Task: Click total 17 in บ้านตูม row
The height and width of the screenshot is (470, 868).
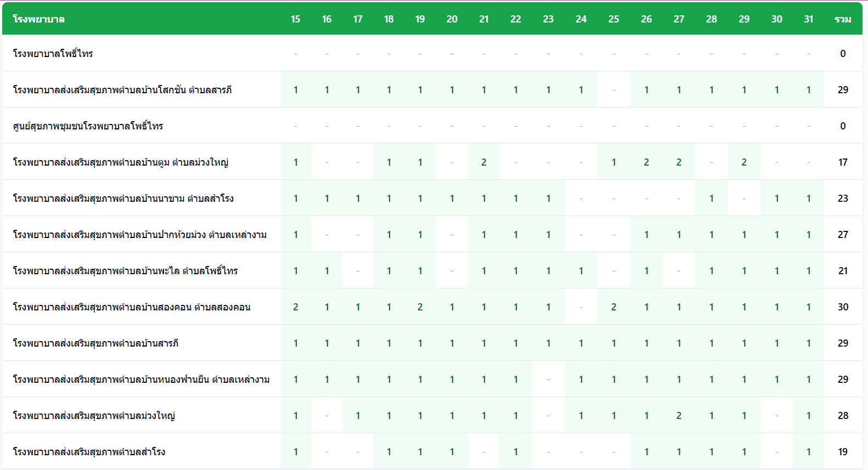Action: [x=843, y=162]
